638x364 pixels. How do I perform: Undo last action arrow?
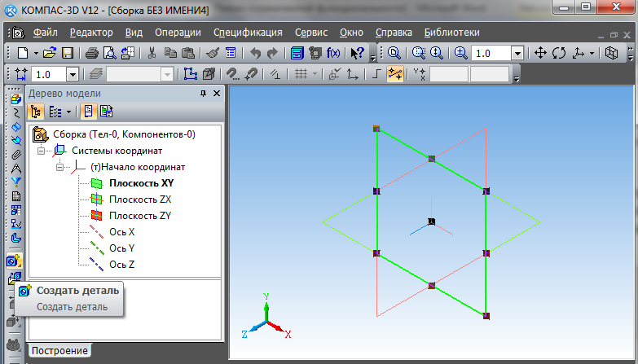pos(255,53)
